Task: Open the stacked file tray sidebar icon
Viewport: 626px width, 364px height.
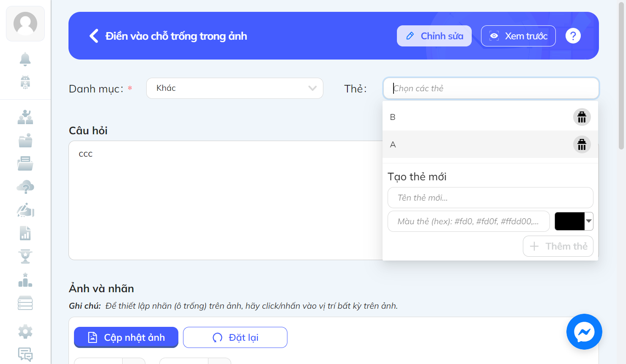Action: (x=25, y=163)
